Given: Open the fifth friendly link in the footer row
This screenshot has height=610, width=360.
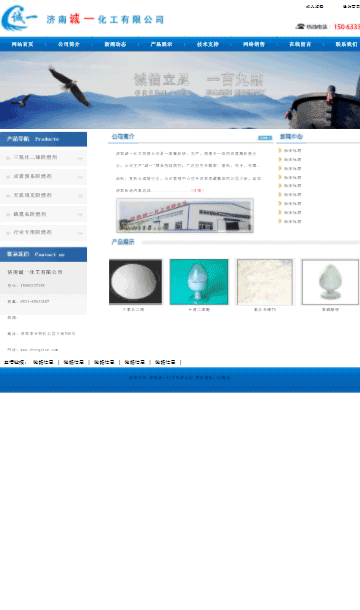Looking at the screenshot, I should (x=165, y=362).
